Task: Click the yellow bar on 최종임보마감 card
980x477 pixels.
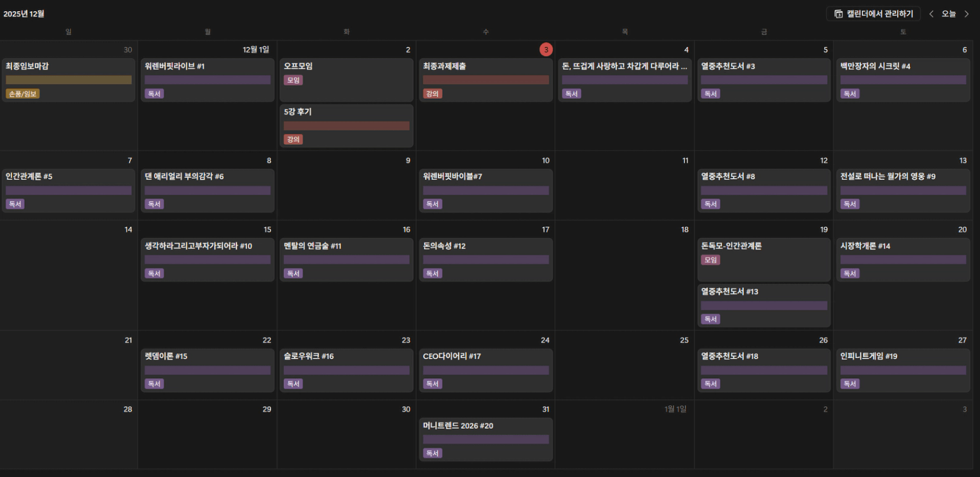Action: coord(69,80)
